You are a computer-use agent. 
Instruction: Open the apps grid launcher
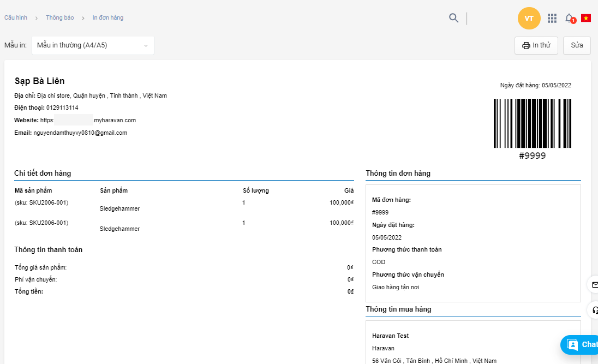click(x=552, y=18)
